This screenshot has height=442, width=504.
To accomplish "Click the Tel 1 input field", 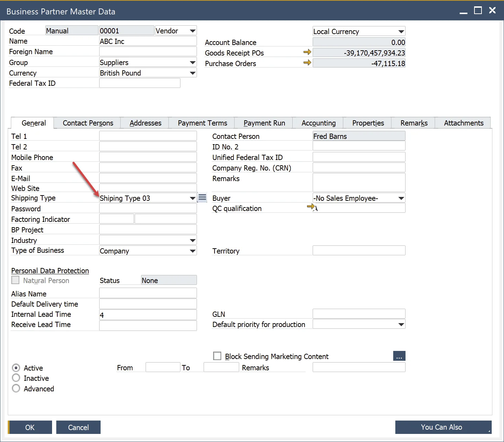I will (148, 136).
